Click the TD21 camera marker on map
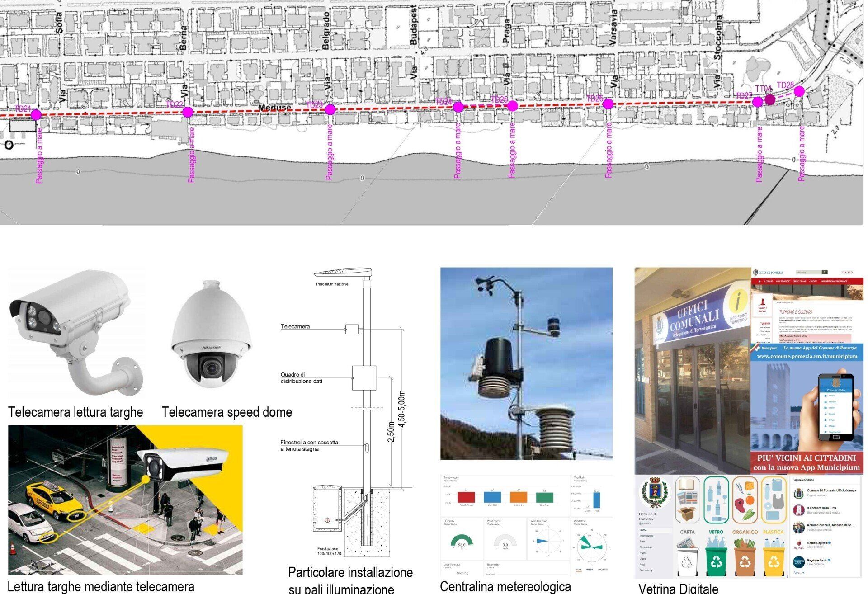This screenshot has width=868, height=594. pyautogui.click(x=36, y=114)
